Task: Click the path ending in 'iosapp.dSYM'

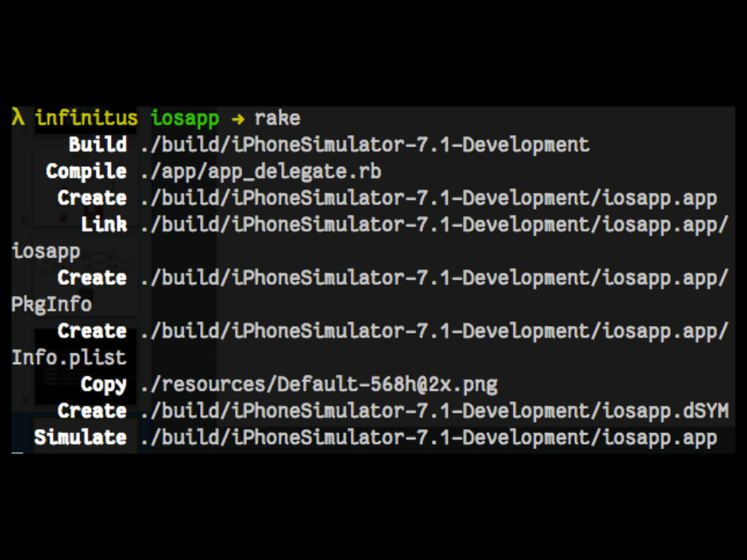Action: click(x=435, y=411)
